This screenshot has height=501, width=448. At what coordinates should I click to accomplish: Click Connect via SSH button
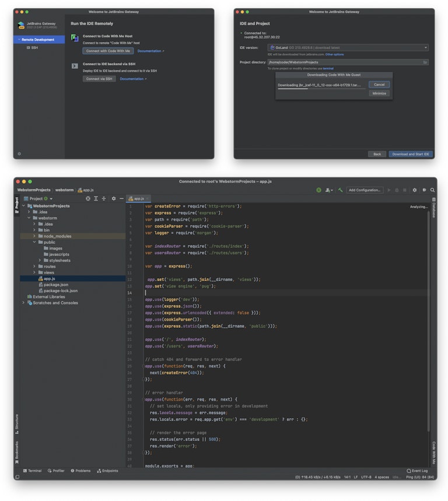click(x=99, y=79)
